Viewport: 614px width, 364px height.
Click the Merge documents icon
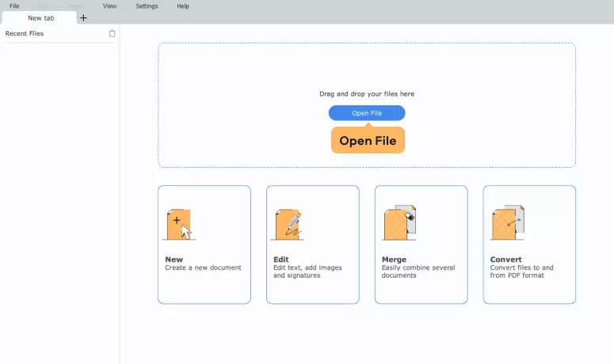(x=399, y=222)
